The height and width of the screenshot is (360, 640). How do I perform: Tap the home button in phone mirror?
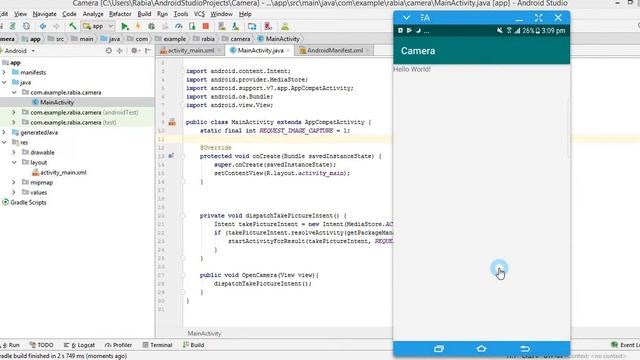click(481, 349)
